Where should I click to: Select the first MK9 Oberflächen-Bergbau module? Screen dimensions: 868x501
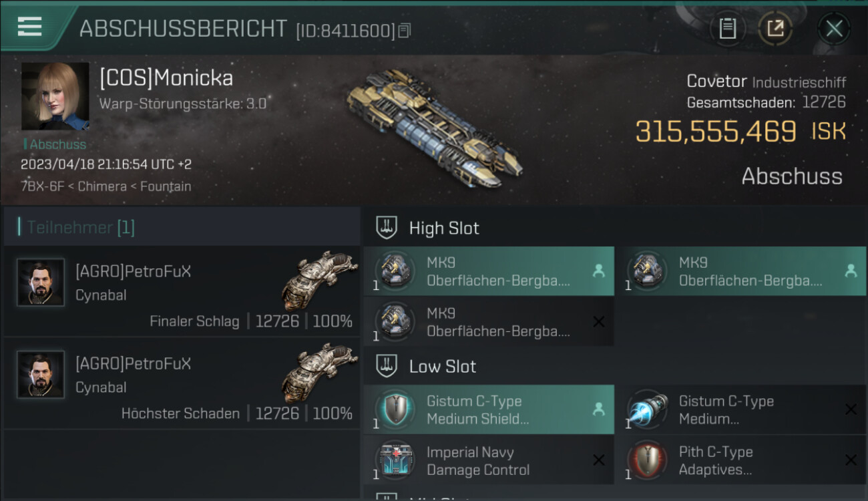click(x=489, y=271)
